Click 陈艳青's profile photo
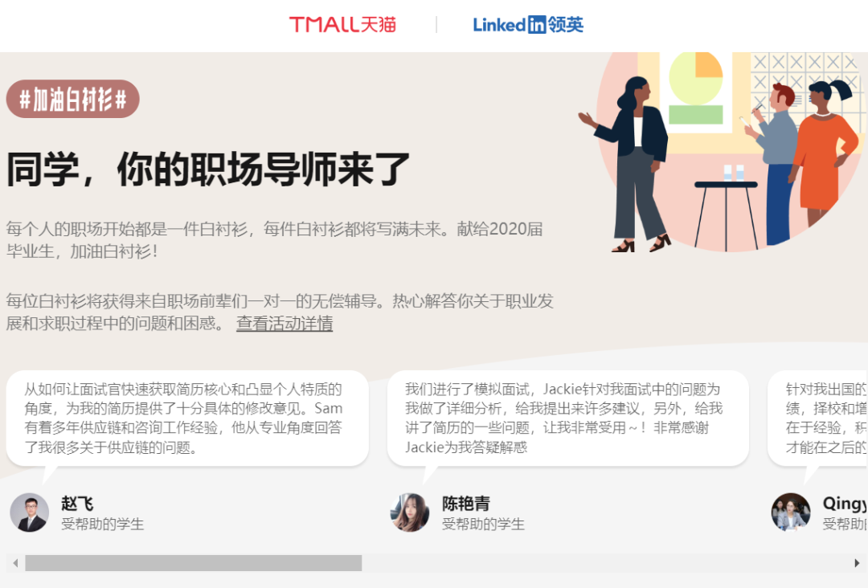 pos(410,512)
